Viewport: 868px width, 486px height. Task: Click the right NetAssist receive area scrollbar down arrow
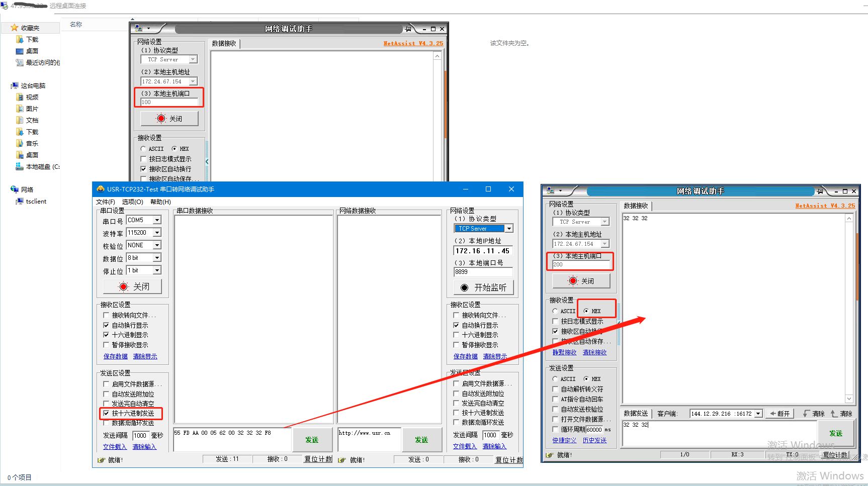tap(849, 399)
